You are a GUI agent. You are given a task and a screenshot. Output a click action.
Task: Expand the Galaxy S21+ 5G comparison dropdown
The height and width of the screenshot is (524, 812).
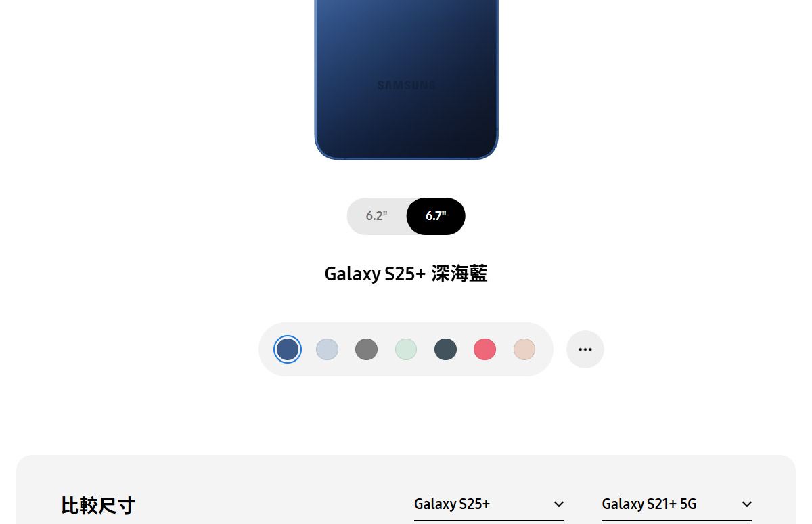[677, 505]
